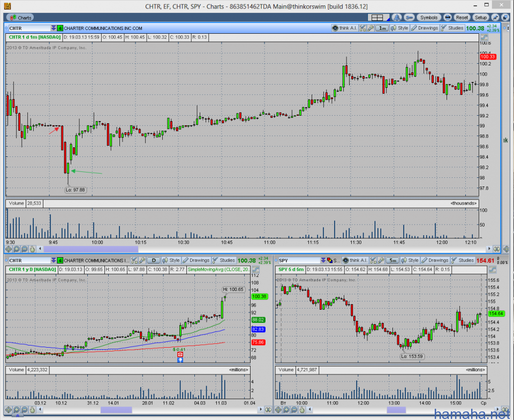Open the 1m timeframe selector

tap(382, 28)
